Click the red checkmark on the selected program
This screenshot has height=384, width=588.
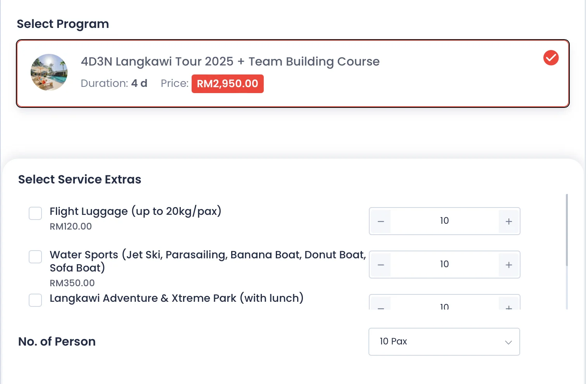pos(551,58)
